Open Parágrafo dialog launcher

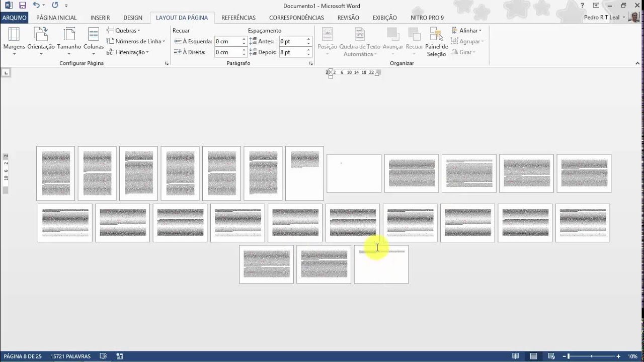coord(310,64)
